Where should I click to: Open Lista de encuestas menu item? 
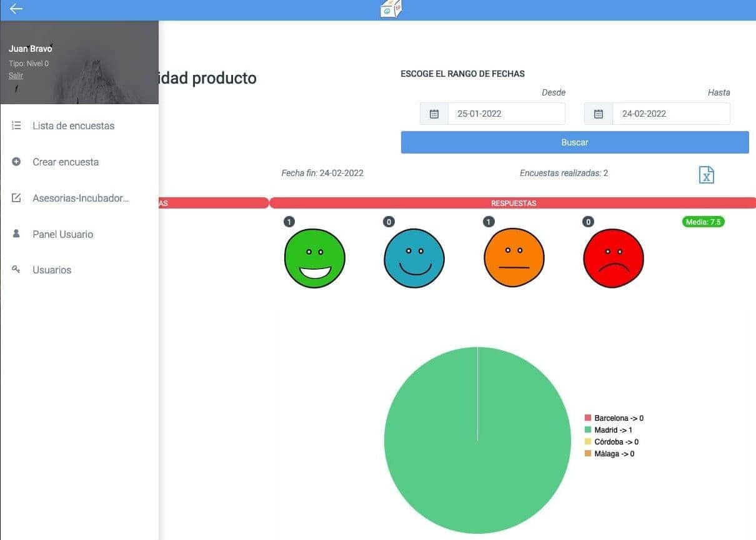click(73, 125)
